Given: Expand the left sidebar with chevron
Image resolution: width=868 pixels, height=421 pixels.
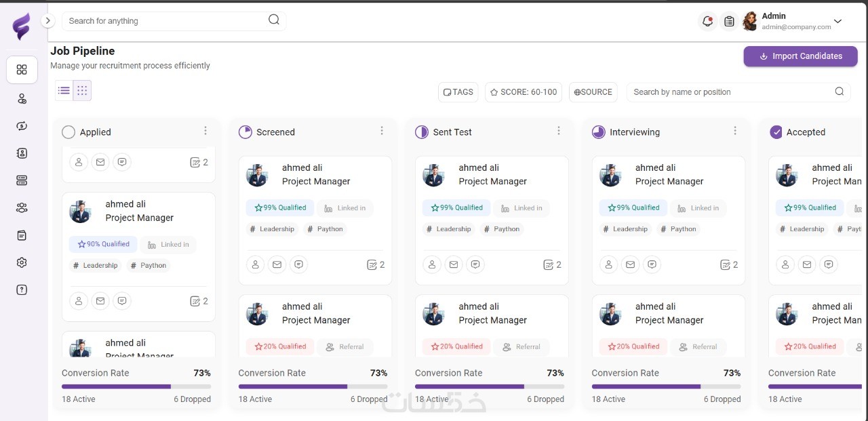Looking at the screenshot, I should coord(47,21).
